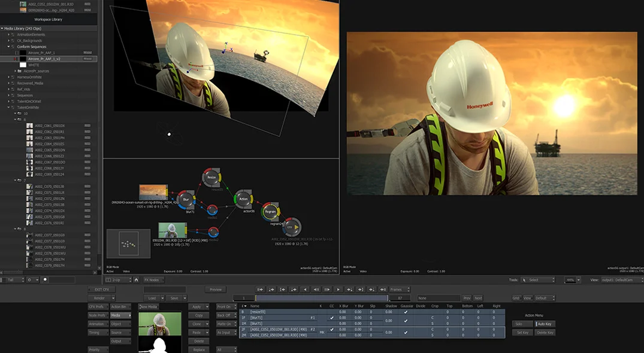Click the current frame field showing 1
The height and width of the screenshot is (353, 644).
[244, 298]
